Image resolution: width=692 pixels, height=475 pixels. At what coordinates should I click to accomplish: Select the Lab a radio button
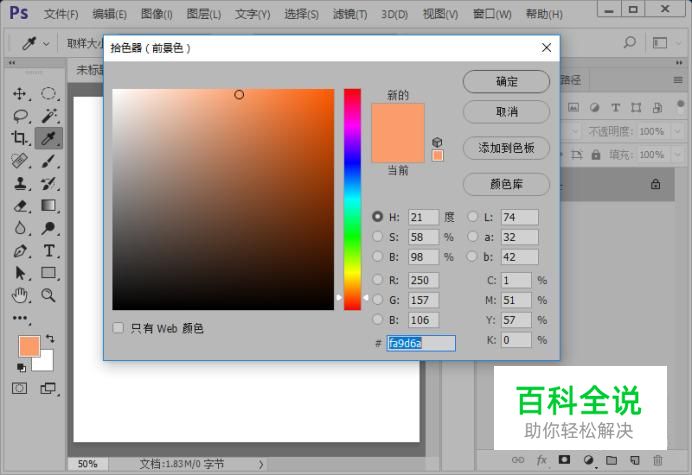(473, 237)
